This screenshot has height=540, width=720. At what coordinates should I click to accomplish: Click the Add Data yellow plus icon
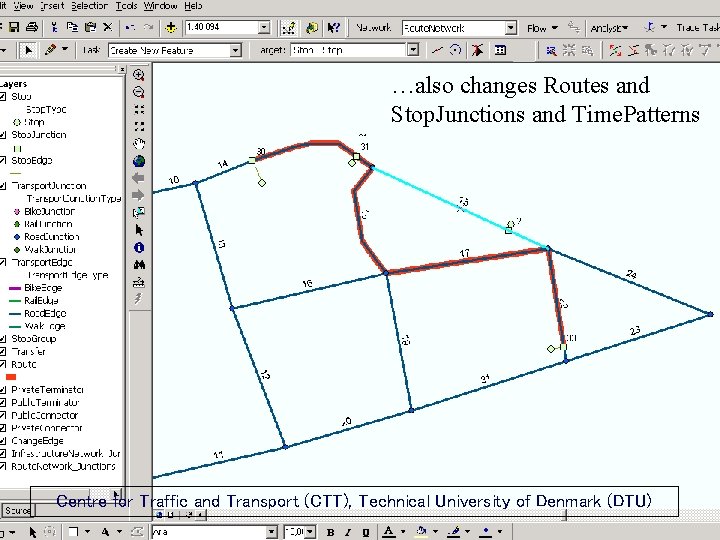tap(171, 28)
